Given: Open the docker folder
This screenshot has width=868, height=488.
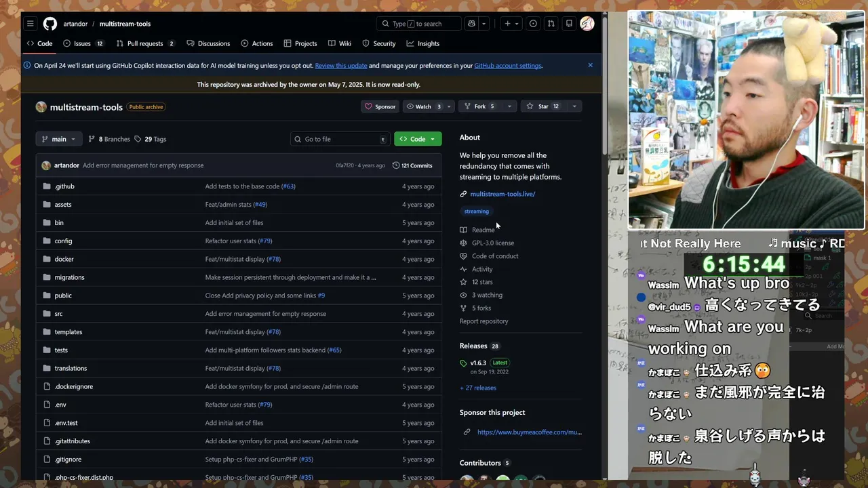Looking at the screenshot, I should click(x=64, y=259).
